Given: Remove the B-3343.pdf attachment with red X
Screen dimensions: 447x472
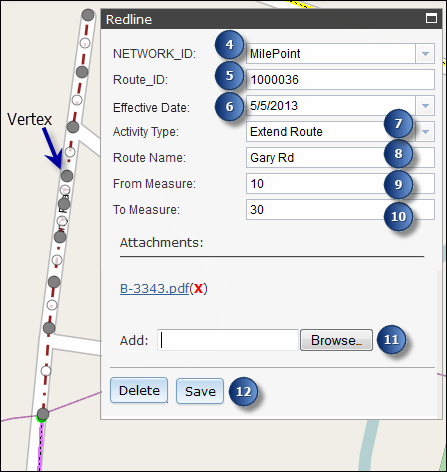Looking at the screenshot, I should (x=198, y=288).
